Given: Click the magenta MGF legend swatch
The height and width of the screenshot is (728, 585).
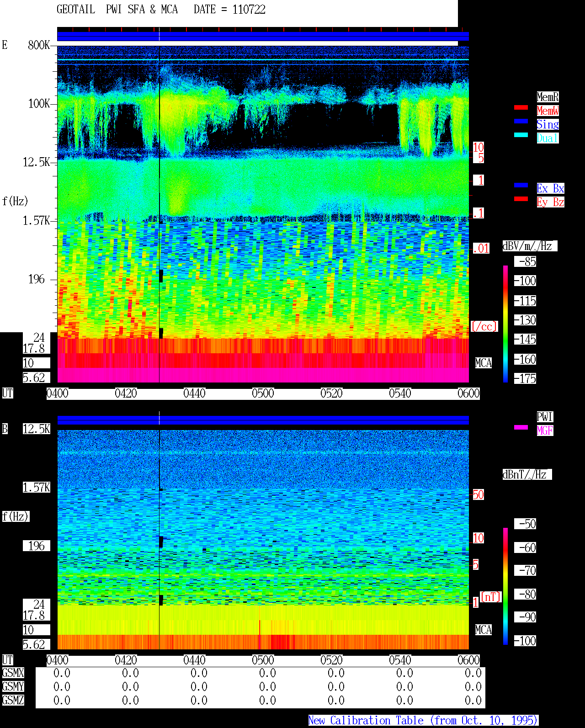Looking at the screenshot, I should pos(521,427).
